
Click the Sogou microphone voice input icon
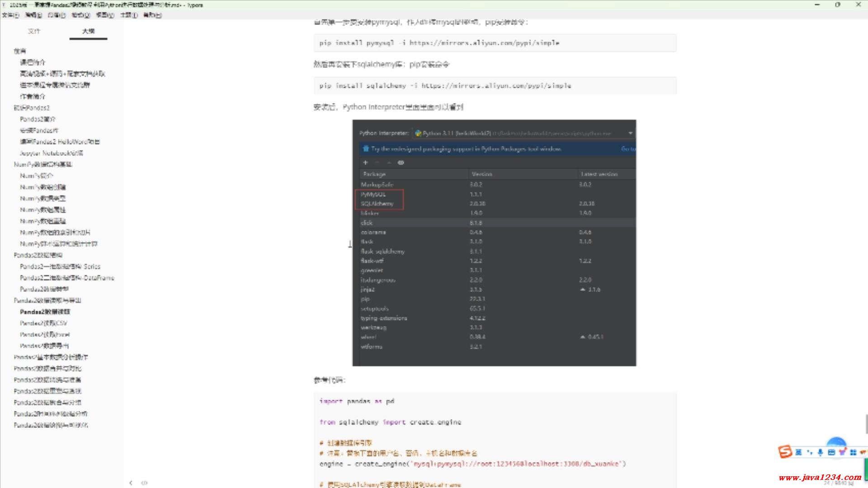(x=820, y=452)
